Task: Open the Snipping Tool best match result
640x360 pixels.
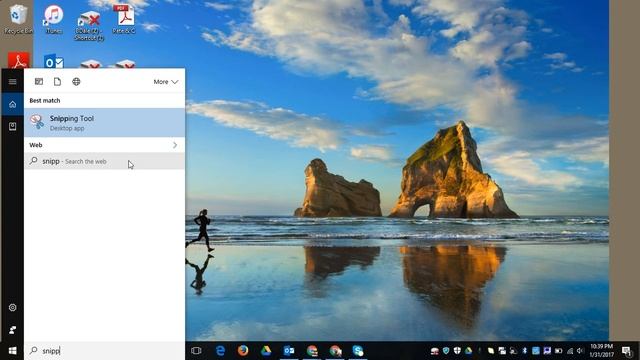Action: (x=104, y=122)
